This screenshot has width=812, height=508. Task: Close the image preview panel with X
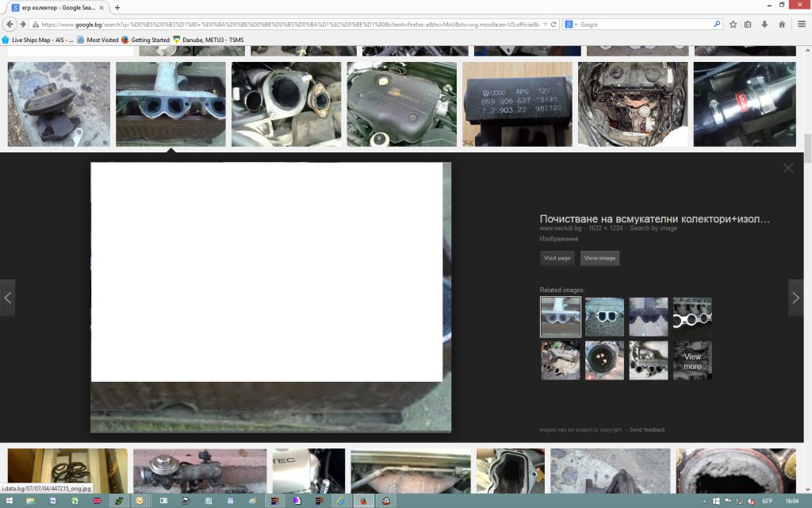click(787, 168)
